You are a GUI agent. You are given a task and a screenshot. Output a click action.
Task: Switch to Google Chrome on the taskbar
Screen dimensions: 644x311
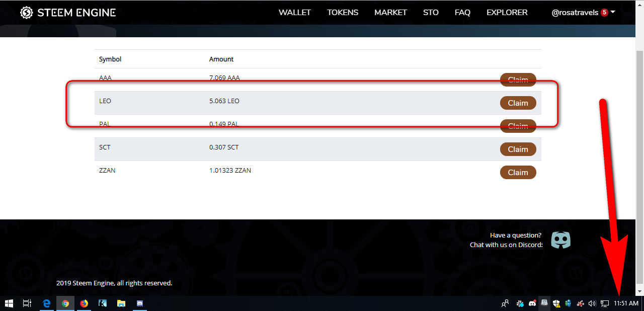(65, 303)
